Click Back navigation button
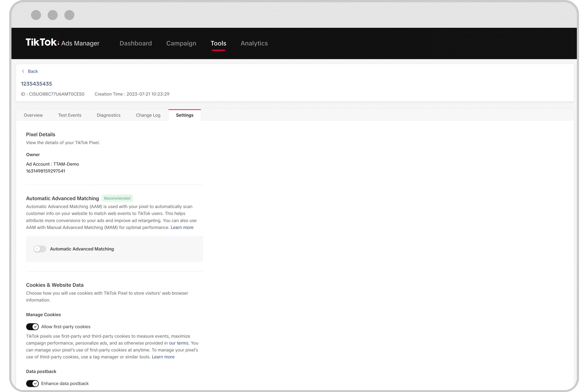Viewport: 588px width, 392px height. tap(29, 71)
